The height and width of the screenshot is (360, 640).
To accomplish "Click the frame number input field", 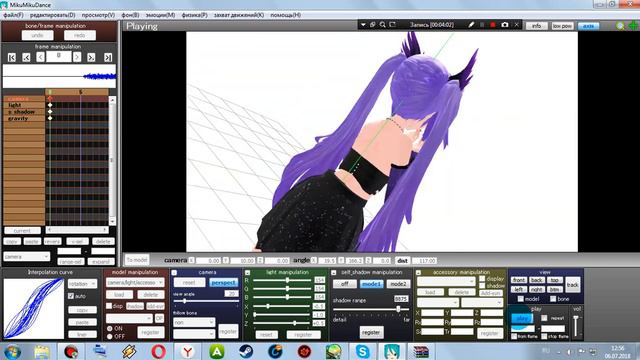I will (x=58, y=56).
